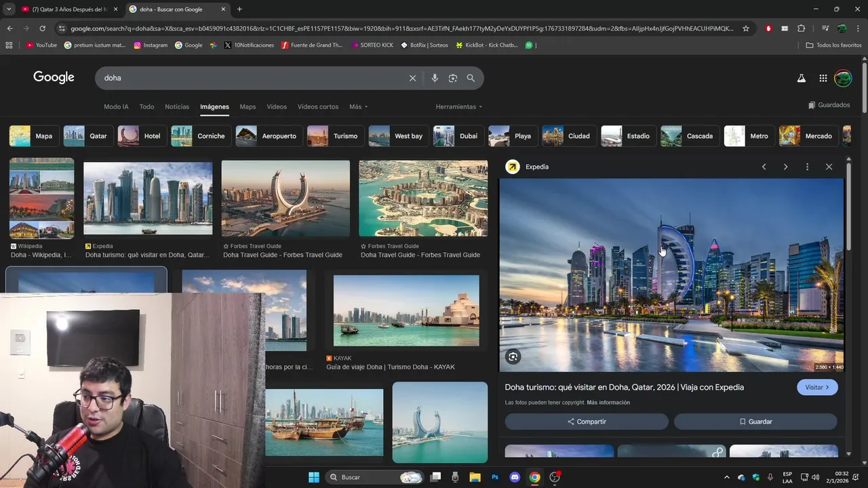
Task: Close the Expedia image preview panel
Action: [829, 167]
